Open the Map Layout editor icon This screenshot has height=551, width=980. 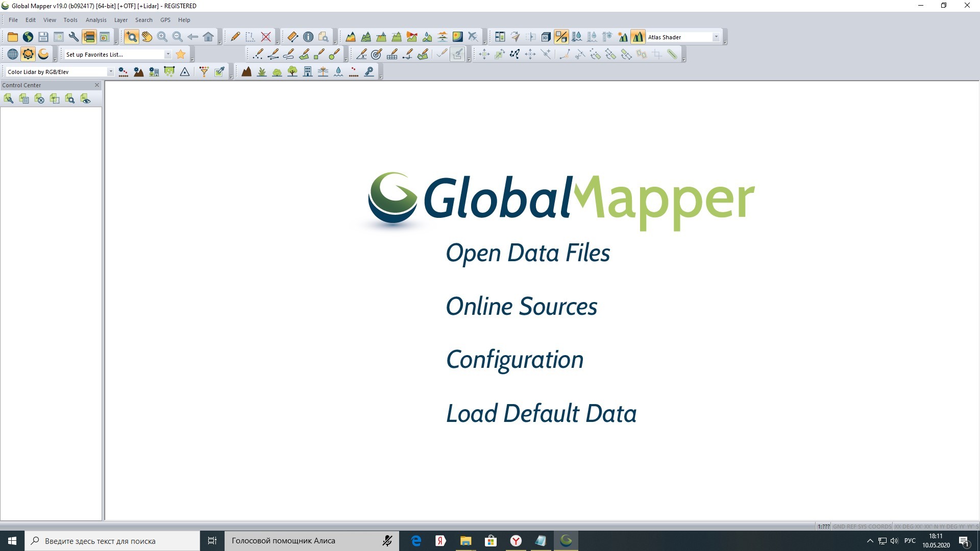(105, 37)
